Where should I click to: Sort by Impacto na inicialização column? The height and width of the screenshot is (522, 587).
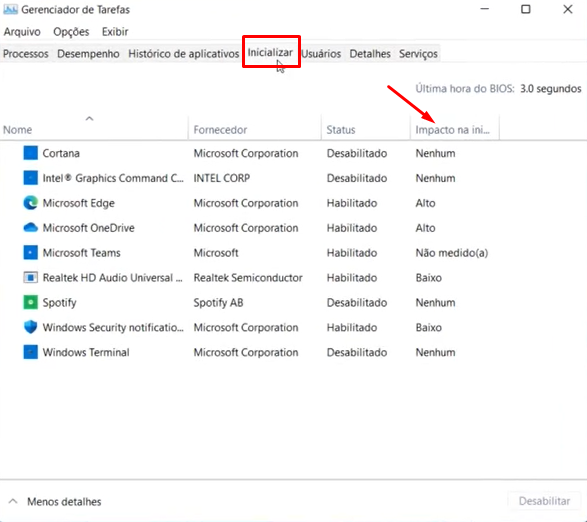454,130
